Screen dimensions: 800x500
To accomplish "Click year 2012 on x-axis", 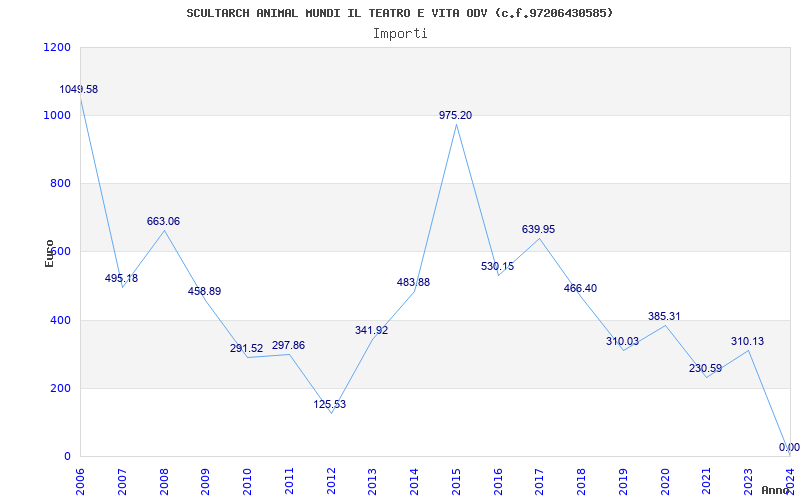I will [331, 482].
